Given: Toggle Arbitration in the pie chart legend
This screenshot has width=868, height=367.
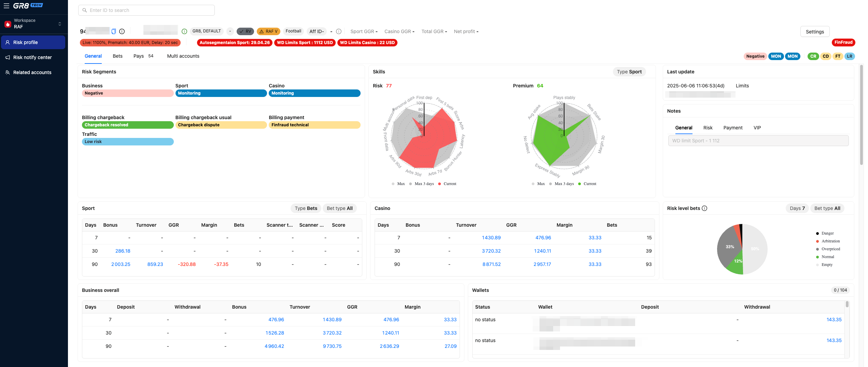Looking at the screenshot, I should pos(830,241).
